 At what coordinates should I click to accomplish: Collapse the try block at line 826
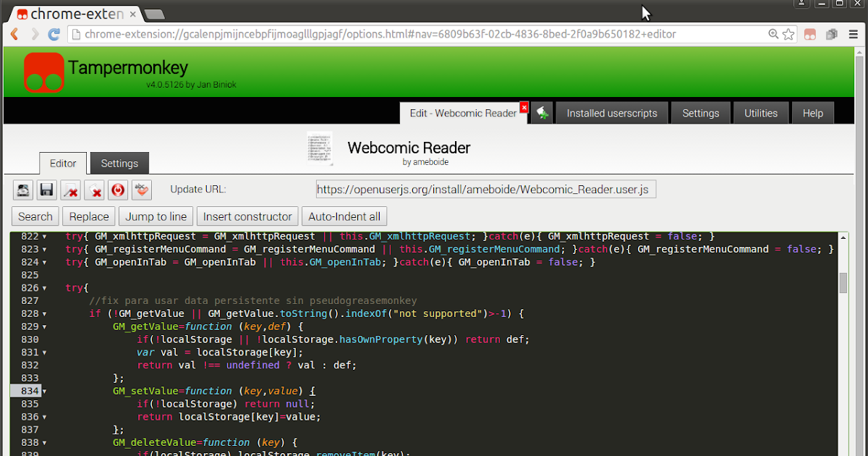[44, 288]
